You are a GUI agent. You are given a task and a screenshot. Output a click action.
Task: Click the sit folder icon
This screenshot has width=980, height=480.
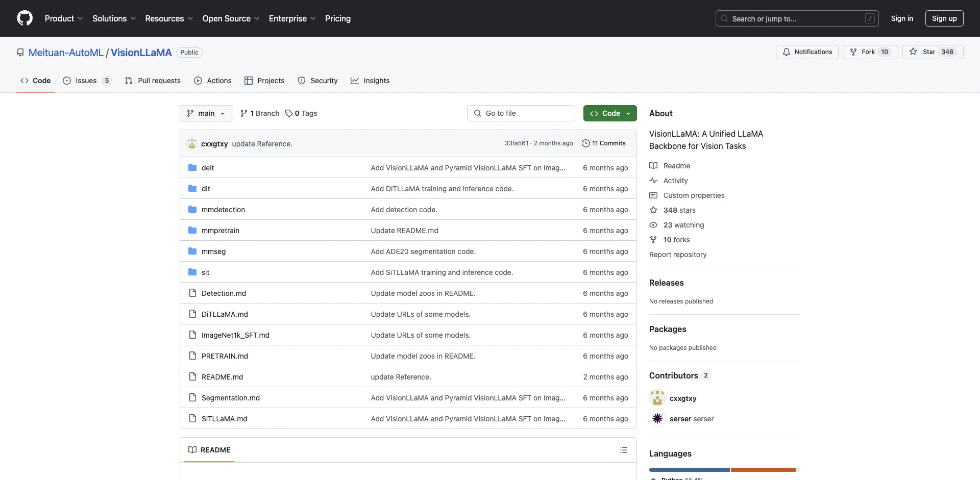192,272
